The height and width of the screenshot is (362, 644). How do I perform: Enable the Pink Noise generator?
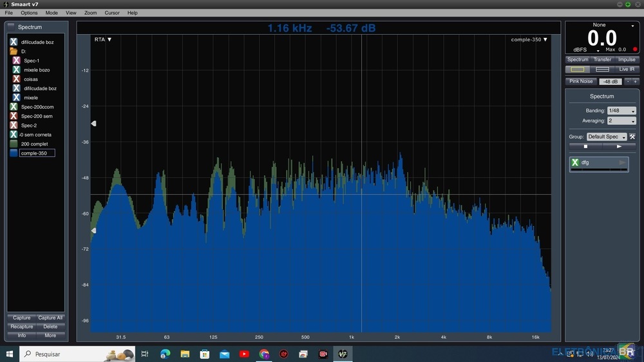(581, 81)
